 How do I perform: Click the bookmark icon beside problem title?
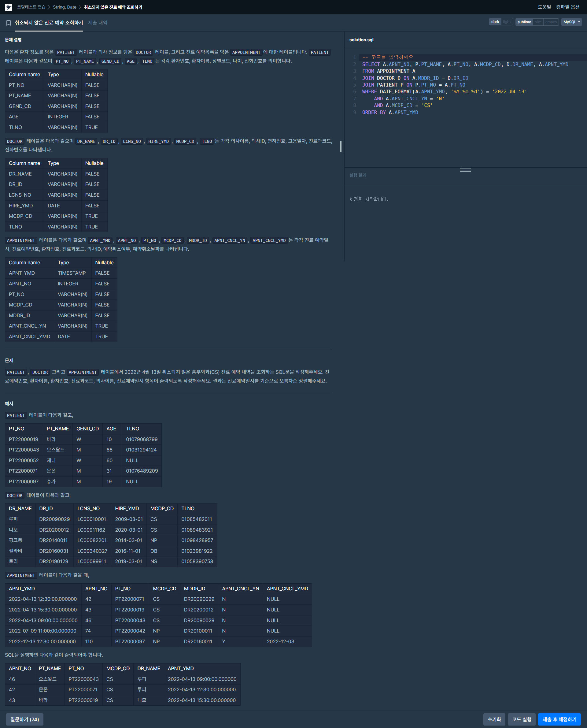point(9,23)
